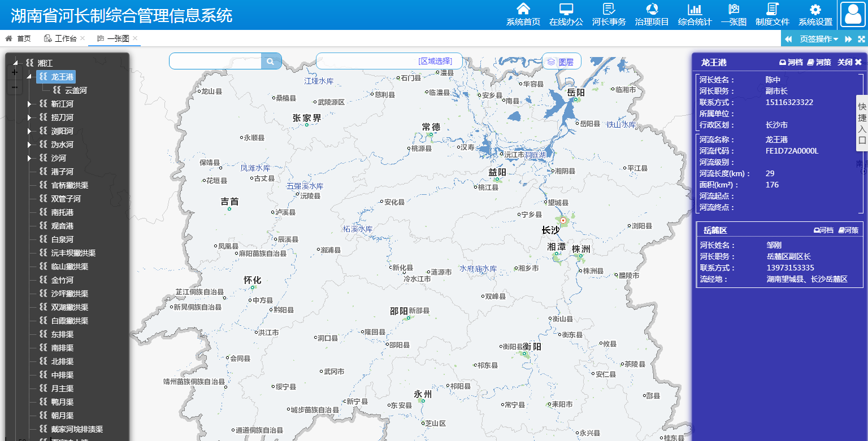Select 云盖河 in the river tree
The height and width of the screenshot is (441, 868).
point(76,90)
